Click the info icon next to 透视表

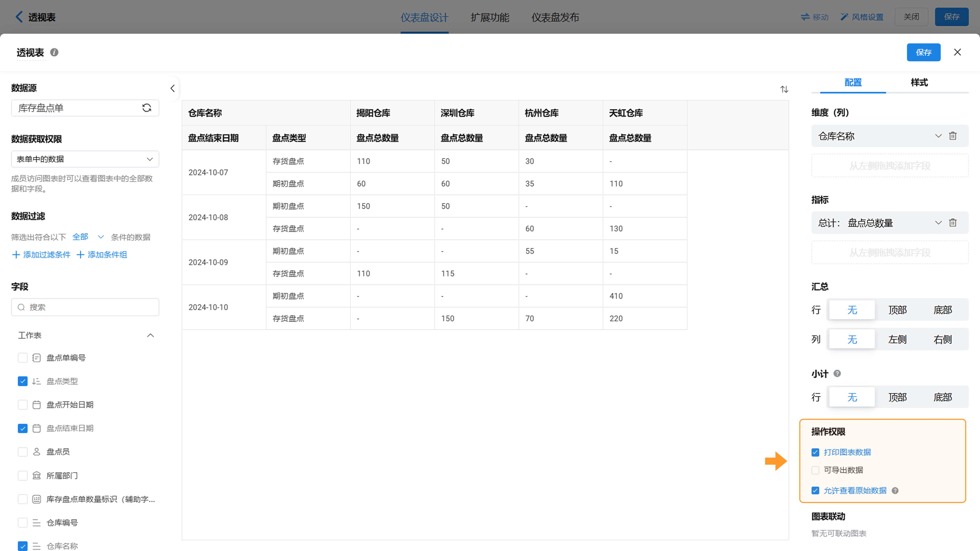pyautogui.click(x=54, y=52)
